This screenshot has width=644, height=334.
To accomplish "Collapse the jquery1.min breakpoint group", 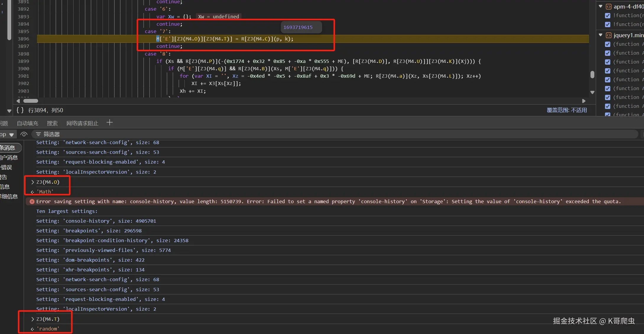I will 601,35.
